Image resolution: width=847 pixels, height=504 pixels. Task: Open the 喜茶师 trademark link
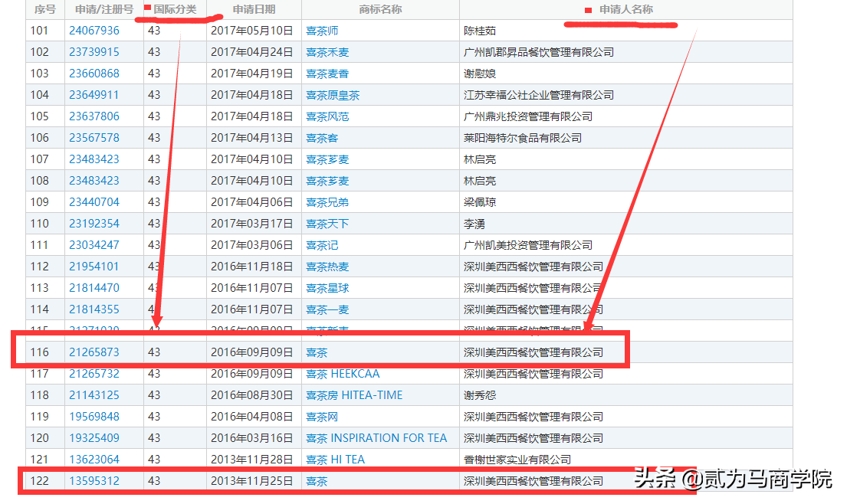[322, 31]
